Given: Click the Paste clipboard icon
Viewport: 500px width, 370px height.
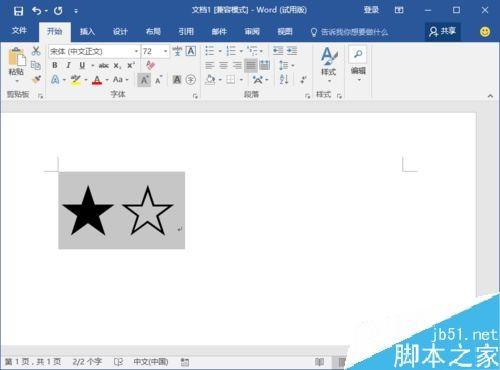Looking at the screenshot, I should coord(16,57).
